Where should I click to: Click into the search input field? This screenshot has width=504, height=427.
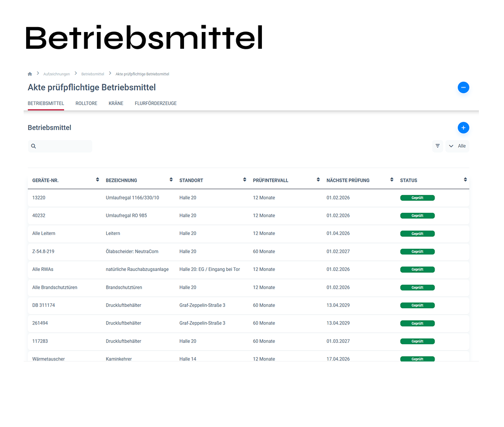[x=64, y=146]
